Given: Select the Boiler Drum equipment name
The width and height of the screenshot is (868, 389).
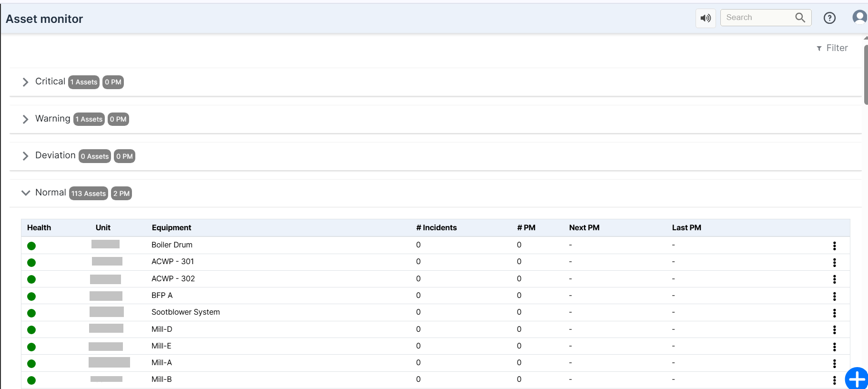Looking at the screenshot, I should pyautogui.click(x=172, y=245).
